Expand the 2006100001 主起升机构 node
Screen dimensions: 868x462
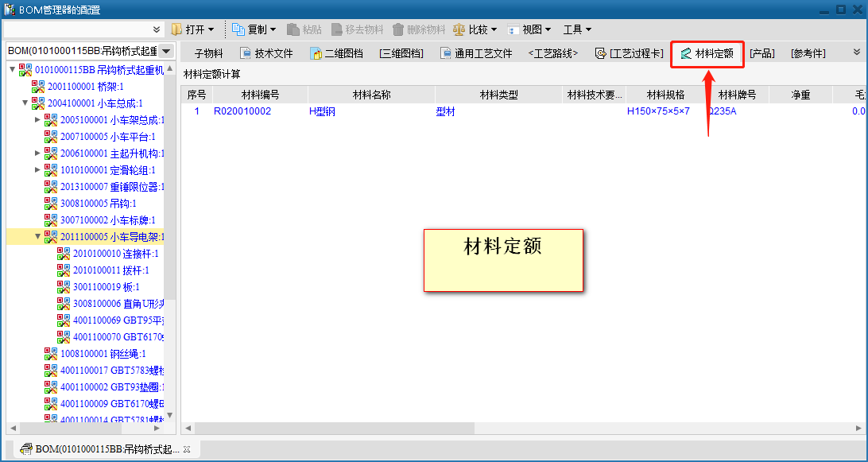(37, 153)
